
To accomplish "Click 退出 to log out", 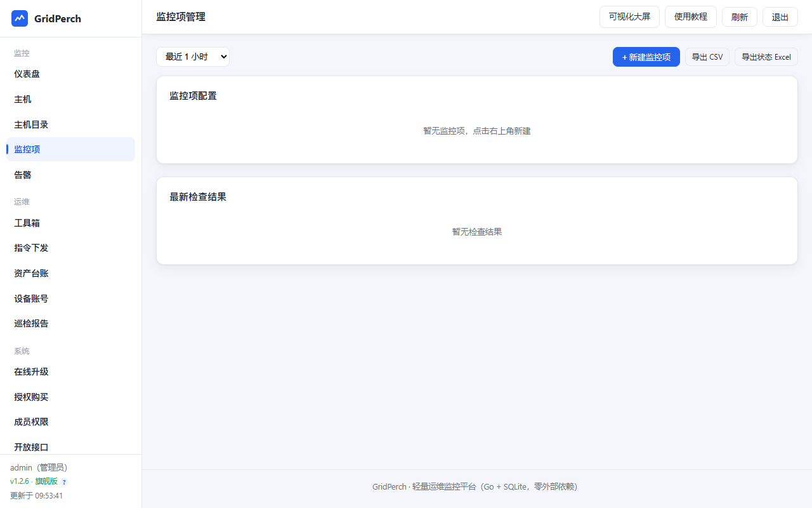I will point(780,17).
